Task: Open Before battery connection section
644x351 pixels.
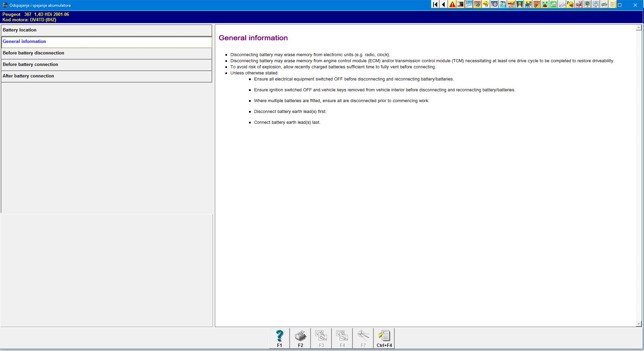Action: tap(106, 65)
